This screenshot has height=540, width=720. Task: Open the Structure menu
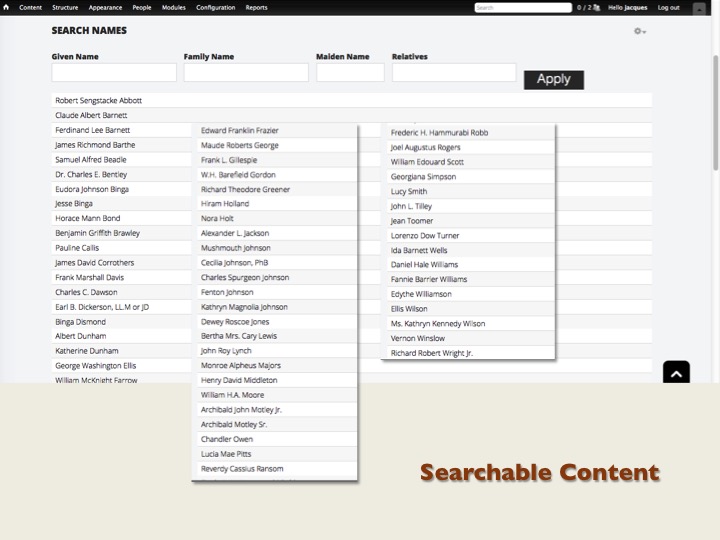pos(65,7)
